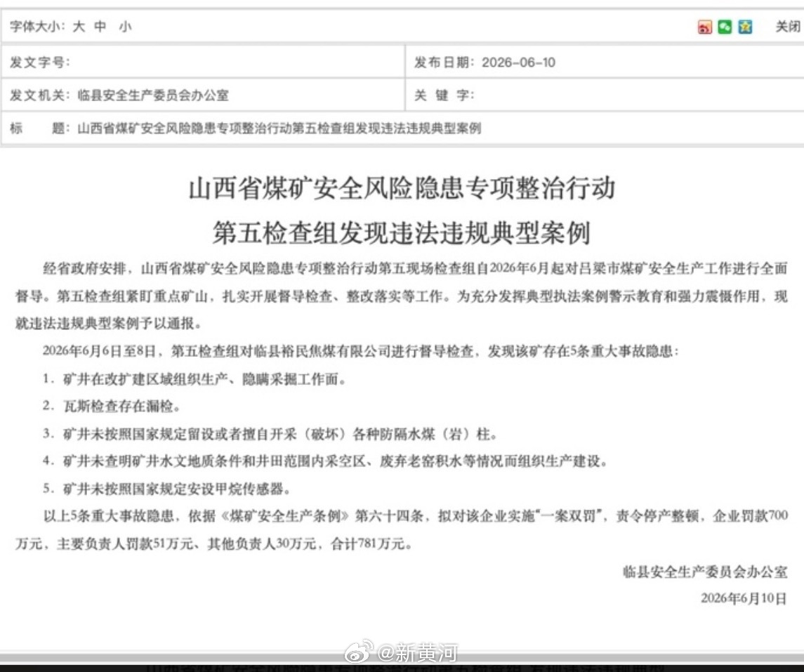
Task: Share via the QQ Zone star icon
Action: point(745,27)
